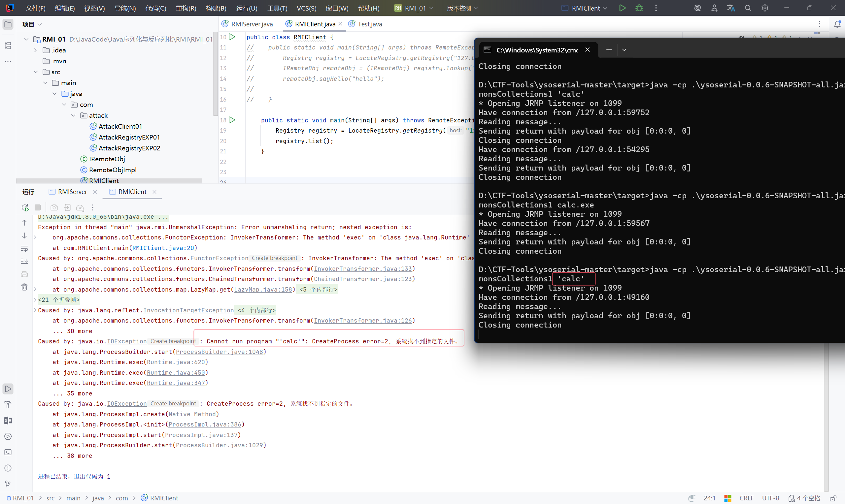The width and height of the screenshot is (845, 504).
Task: Expand the .idea folder node
Action: (x=36, y=50)
